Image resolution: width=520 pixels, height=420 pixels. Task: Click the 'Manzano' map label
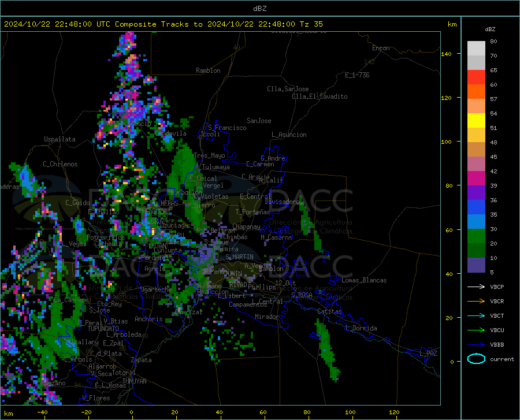(x=54, y=383)
